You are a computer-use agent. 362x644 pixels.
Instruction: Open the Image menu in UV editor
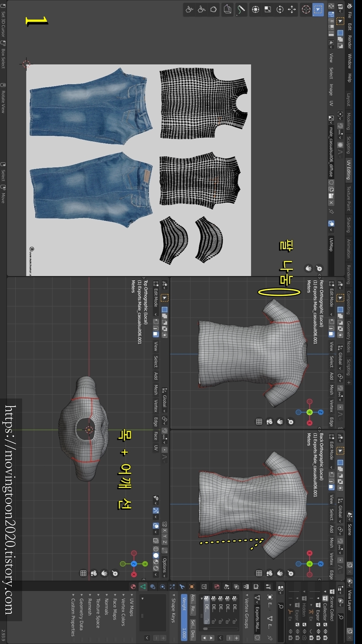(331, 90)
